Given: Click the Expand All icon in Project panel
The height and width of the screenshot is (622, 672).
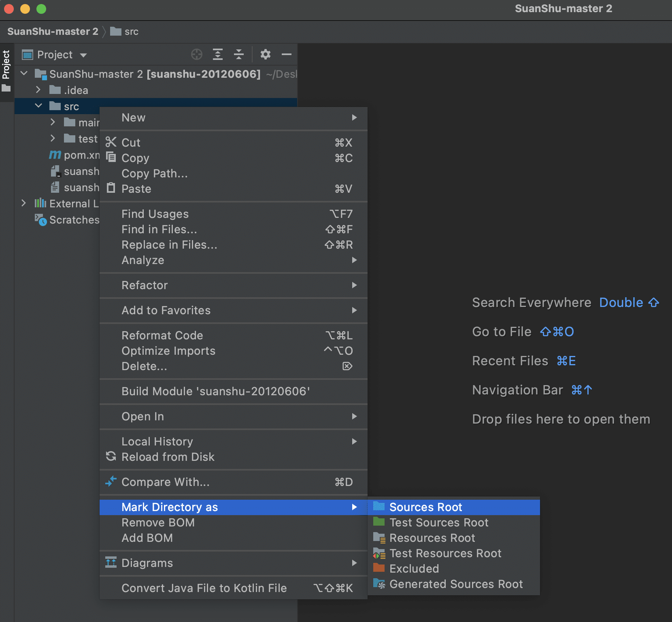Looking at the screenshot, I should pyautogui.click(x=218, y=54).
